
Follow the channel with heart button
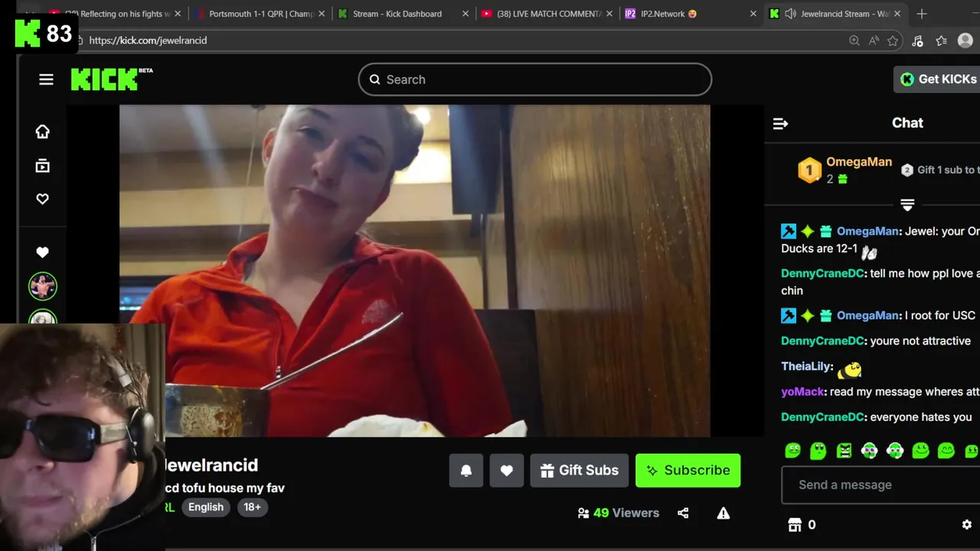point(507,471)
